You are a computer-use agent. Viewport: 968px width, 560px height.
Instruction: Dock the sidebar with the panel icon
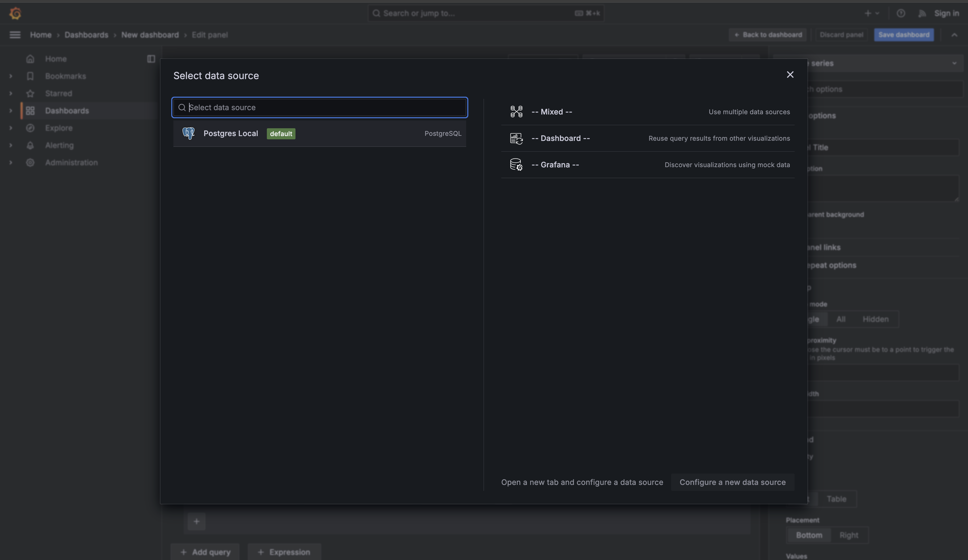[151, 59]
